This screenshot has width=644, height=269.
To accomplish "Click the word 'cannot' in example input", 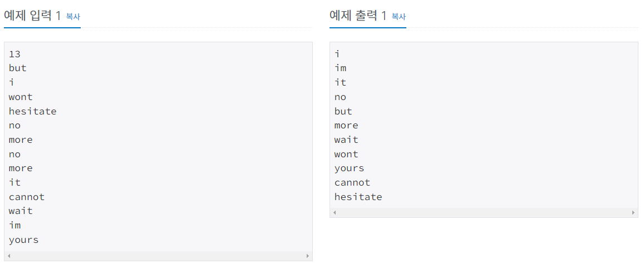I will point(27,197).
